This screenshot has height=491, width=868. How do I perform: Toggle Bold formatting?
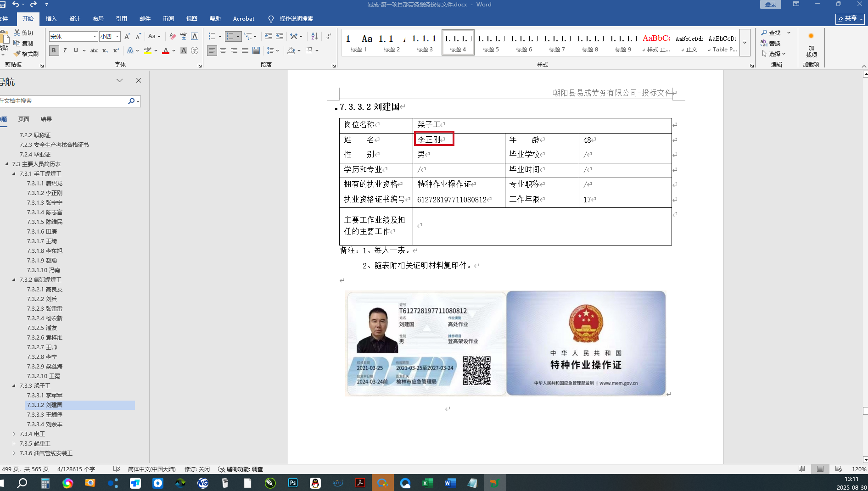click(x=54, y=50)
